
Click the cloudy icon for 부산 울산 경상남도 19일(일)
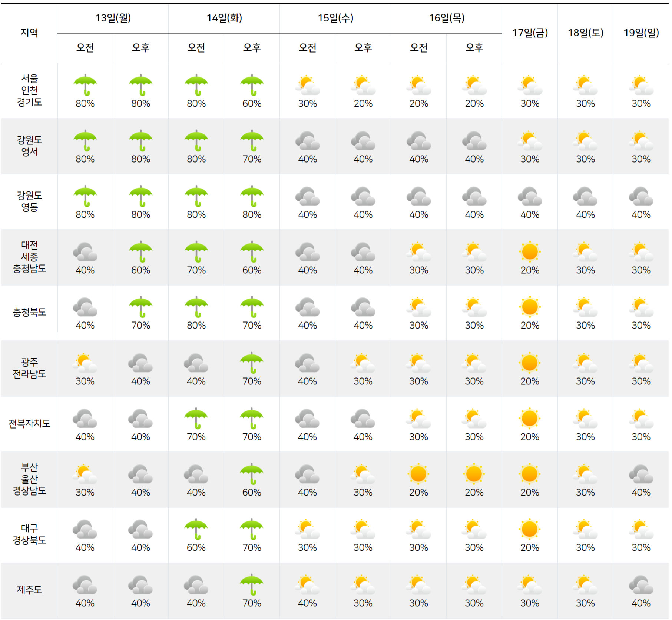[641, 474]
